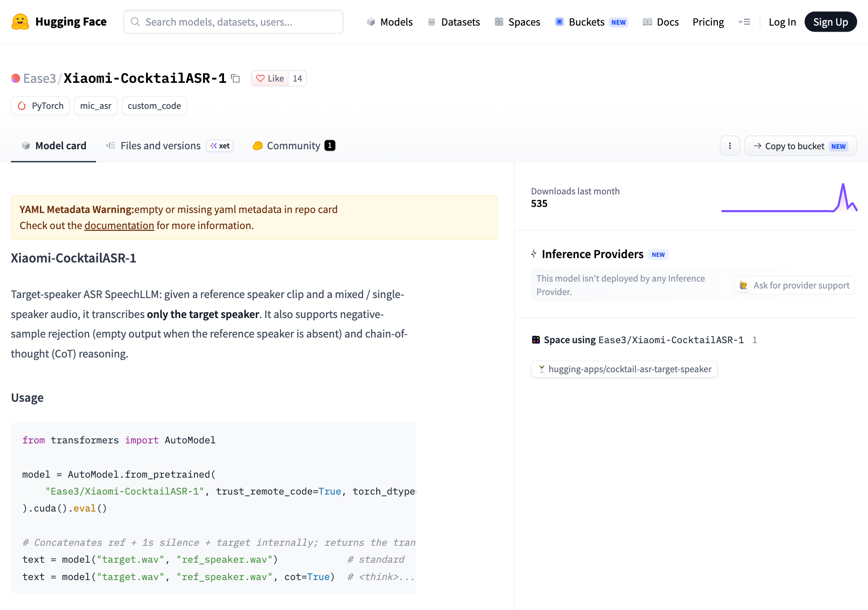This screenshot has width=868, height=610.
Task: Click the Usage section heading
Action: click(x=27, y=398)
